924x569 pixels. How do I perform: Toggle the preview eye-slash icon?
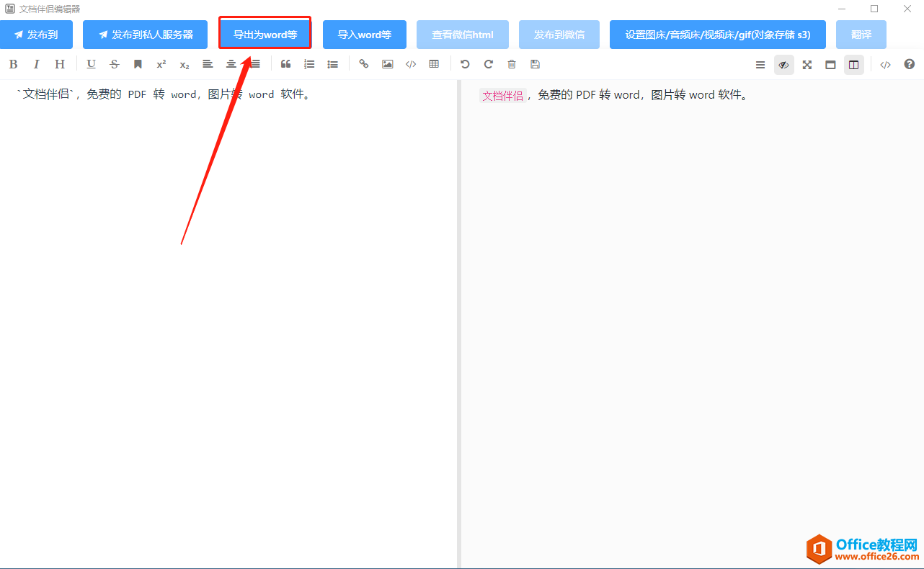click(784, 65)
